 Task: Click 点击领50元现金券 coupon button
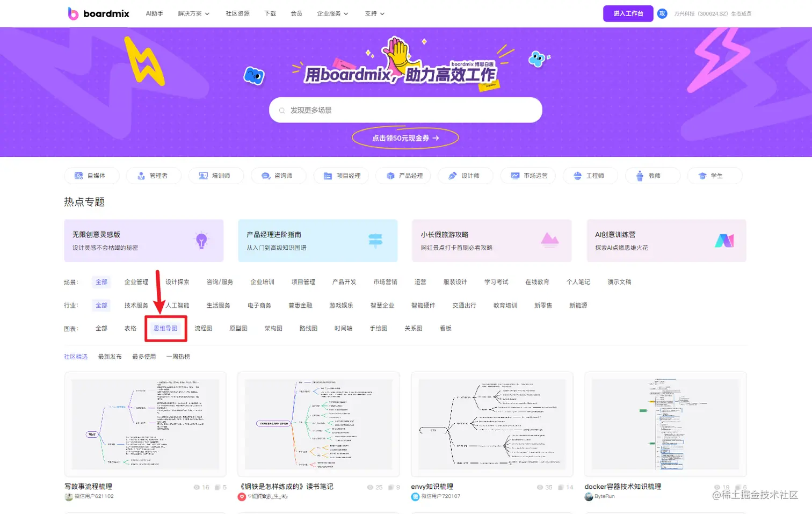[x=405, y=138]
